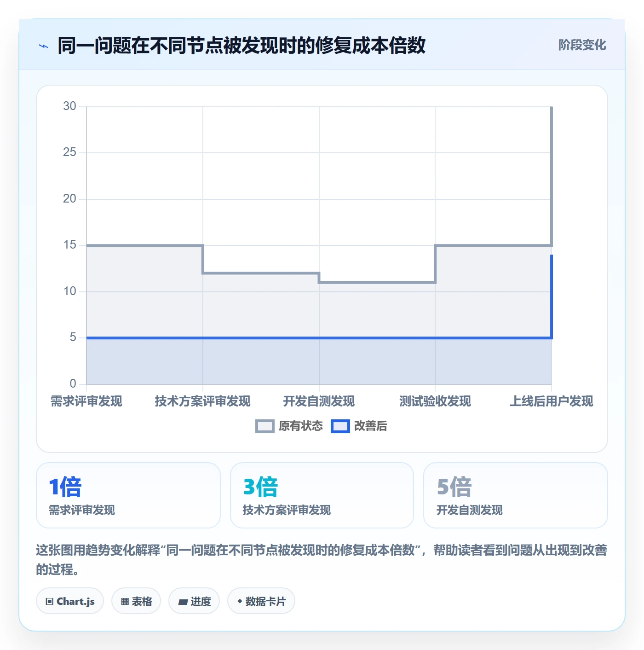This screenshot has height=650, width=644.
Task: Click the 3倍 技术方案评审发现 card
Action: tap(322, 495)
